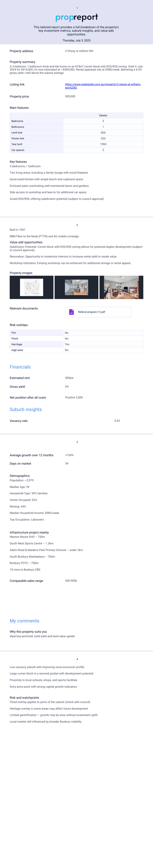Click the Herritage risk overlay row
Image resolution: width=153 pixels, height=868 pixels.
click(76, 344)
